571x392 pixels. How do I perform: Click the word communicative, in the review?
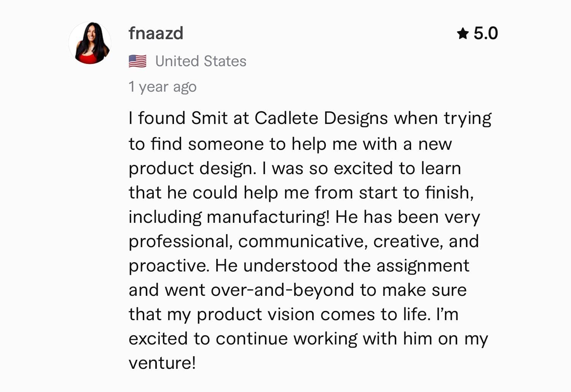click(303, 241)
